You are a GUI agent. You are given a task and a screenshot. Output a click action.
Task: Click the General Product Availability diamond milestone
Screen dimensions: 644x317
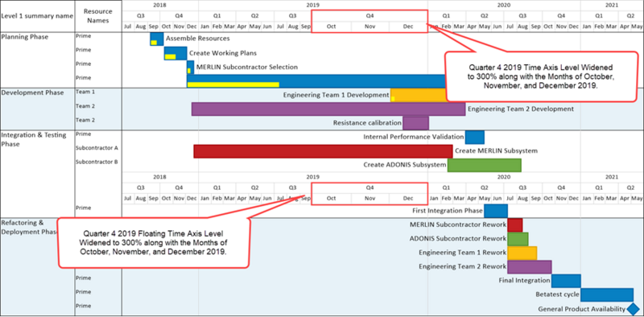[x=634, y=309]
